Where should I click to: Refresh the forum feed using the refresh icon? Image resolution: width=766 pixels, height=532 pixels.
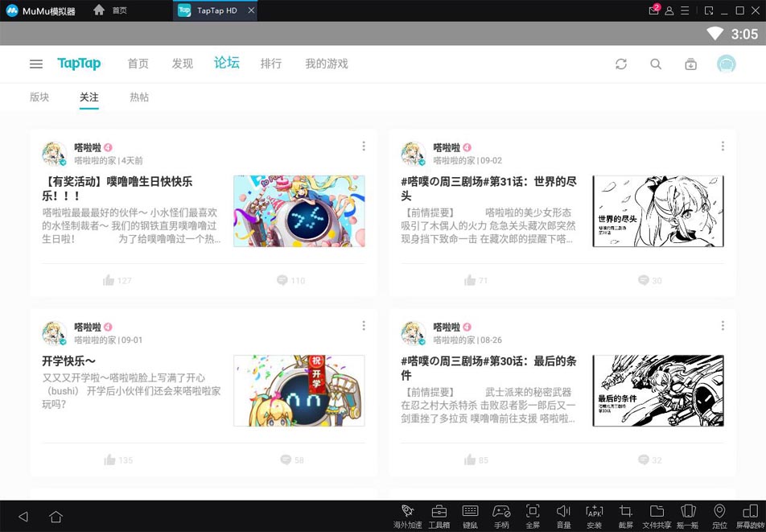[x=621, y=64]
